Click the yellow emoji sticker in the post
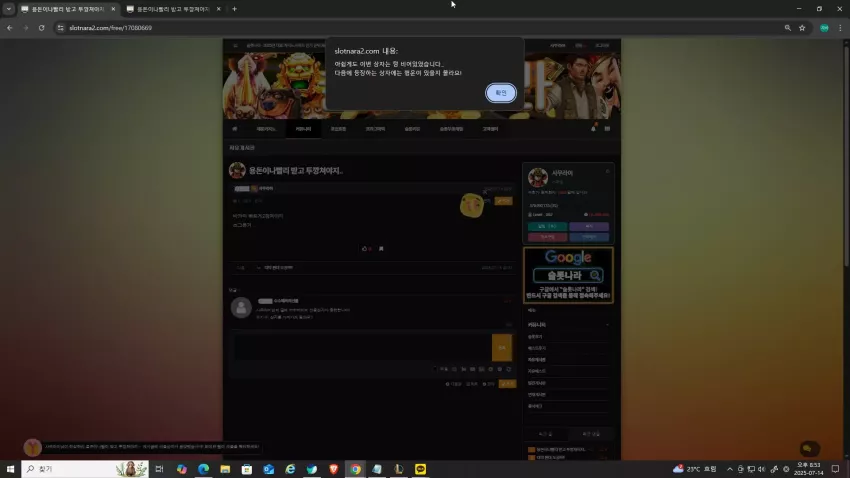Image resolution: width=850 pixels, height=478 pixels. tap(472, 206)
